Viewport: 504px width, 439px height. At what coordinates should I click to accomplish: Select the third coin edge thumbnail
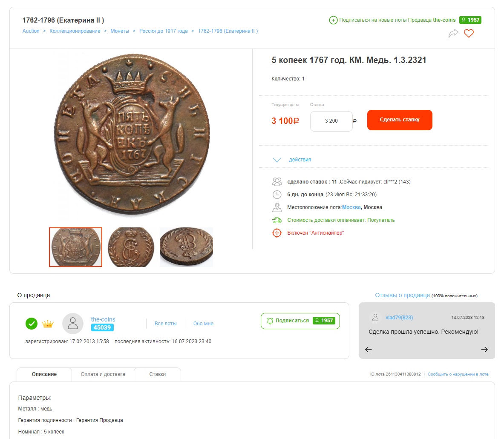click(186, 247)
